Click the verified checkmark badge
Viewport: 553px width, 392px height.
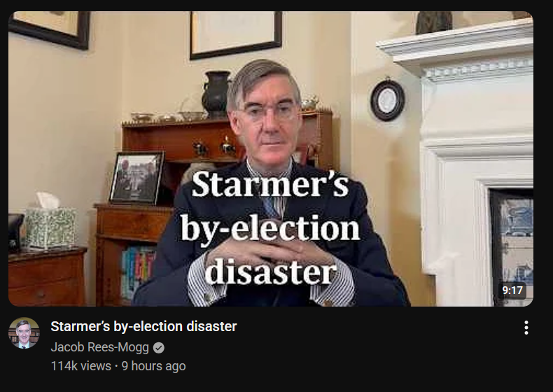coord(159,348)
